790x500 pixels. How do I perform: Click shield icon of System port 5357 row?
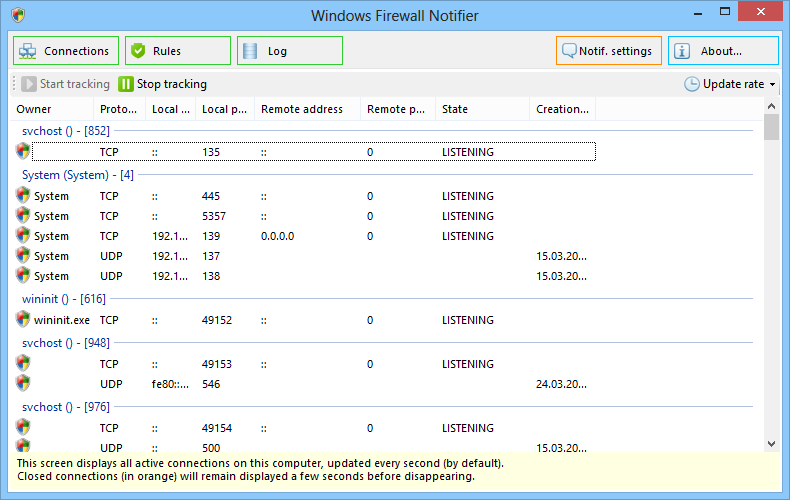click(23, 215)
